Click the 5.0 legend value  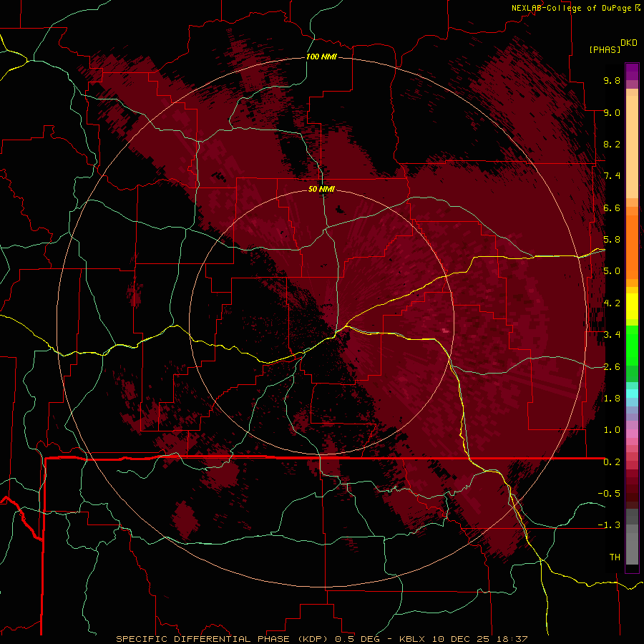pyautogui.click(x=612, y=271)
